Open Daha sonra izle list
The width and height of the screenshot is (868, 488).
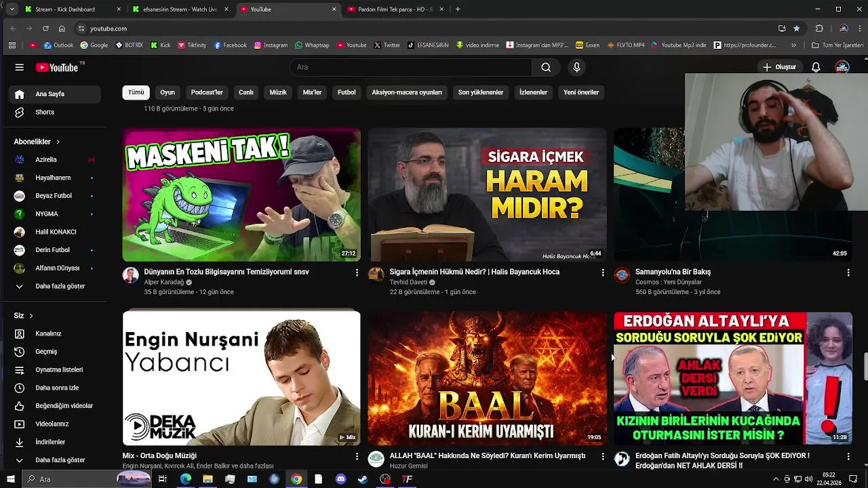[x=56, y=388]
